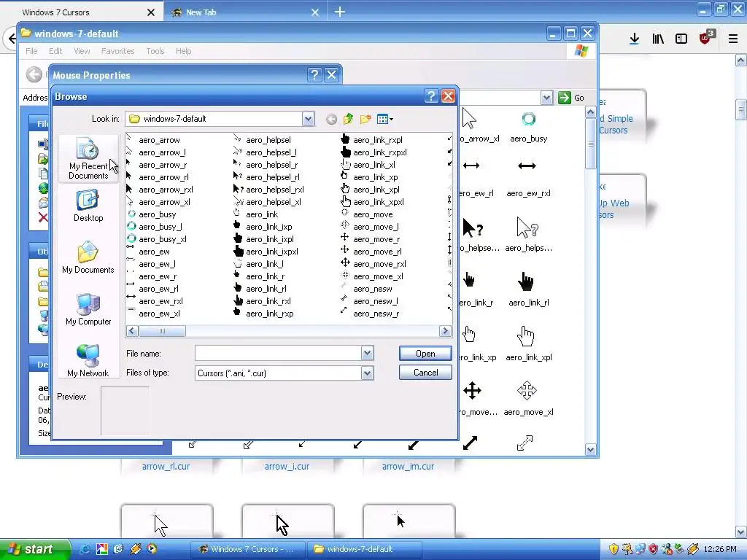Image resolution: width=747 pixels, height=560 pixels.
Task: Open uBlock extension icon in browser
Action: 706,37
